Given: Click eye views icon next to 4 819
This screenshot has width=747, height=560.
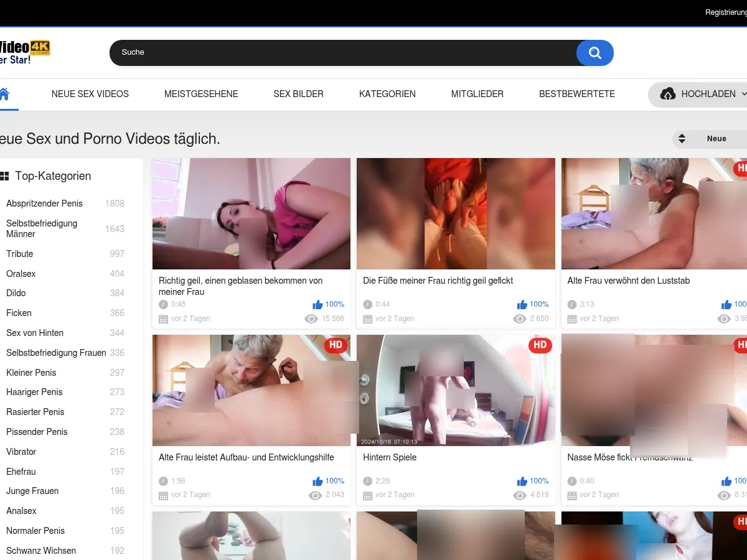Looking at the screenshot, I should tap(520, 496).
